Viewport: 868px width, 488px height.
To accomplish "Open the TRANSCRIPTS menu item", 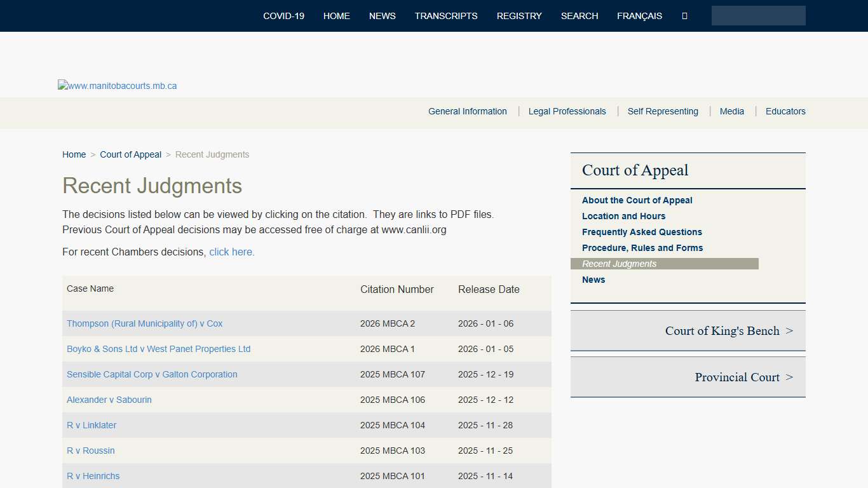I will coord(446,16).
